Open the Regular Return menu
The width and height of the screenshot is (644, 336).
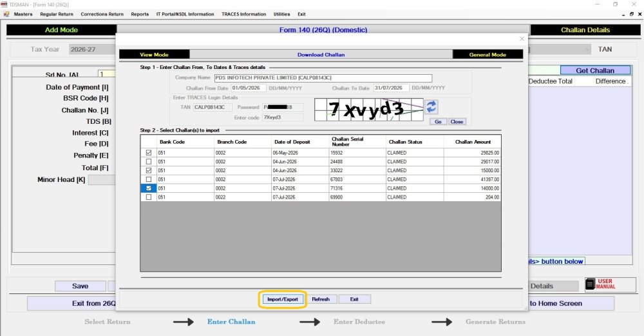click(x=57, y=14)
